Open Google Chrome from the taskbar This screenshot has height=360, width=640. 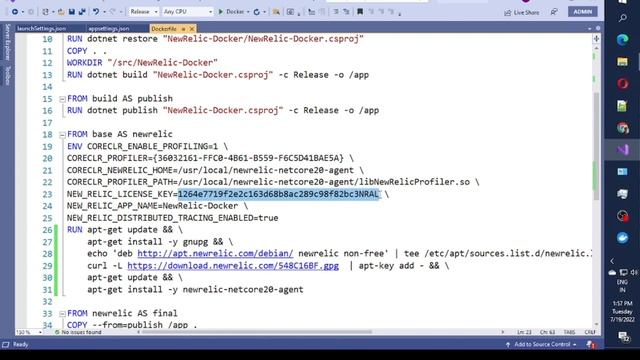point(622,128)
